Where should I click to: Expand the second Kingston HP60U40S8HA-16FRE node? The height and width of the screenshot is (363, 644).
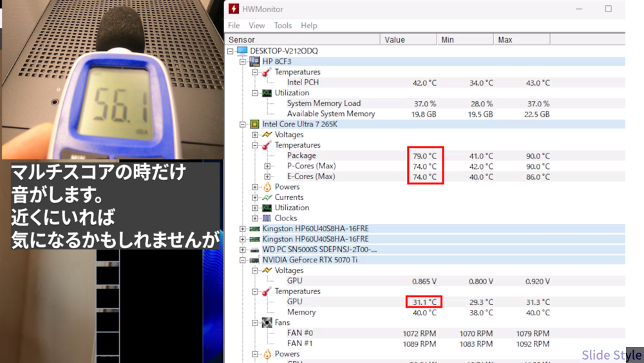click(243, 239)
